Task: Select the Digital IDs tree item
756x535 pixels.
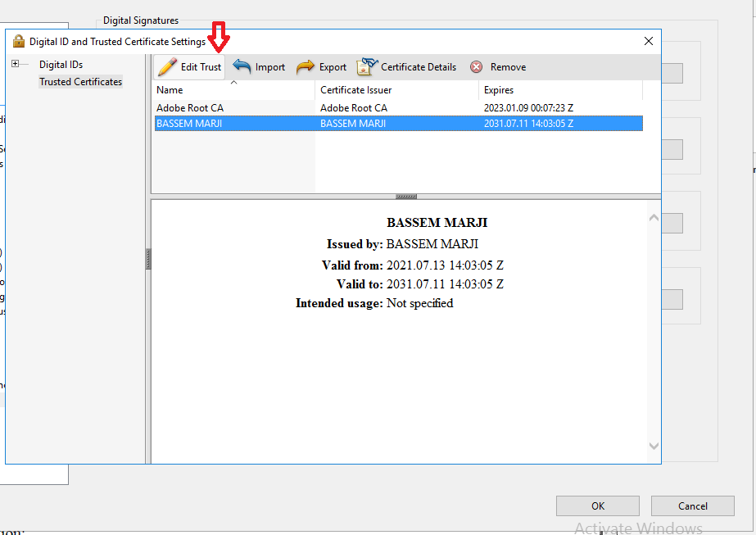Action: [x=61, y=64]
